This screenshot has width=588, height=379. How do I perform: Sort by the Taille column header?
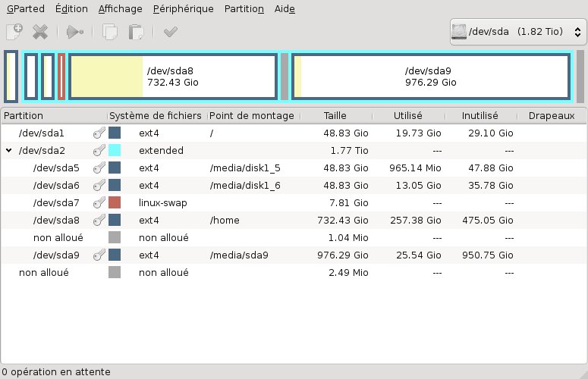(x=336, y=116)
